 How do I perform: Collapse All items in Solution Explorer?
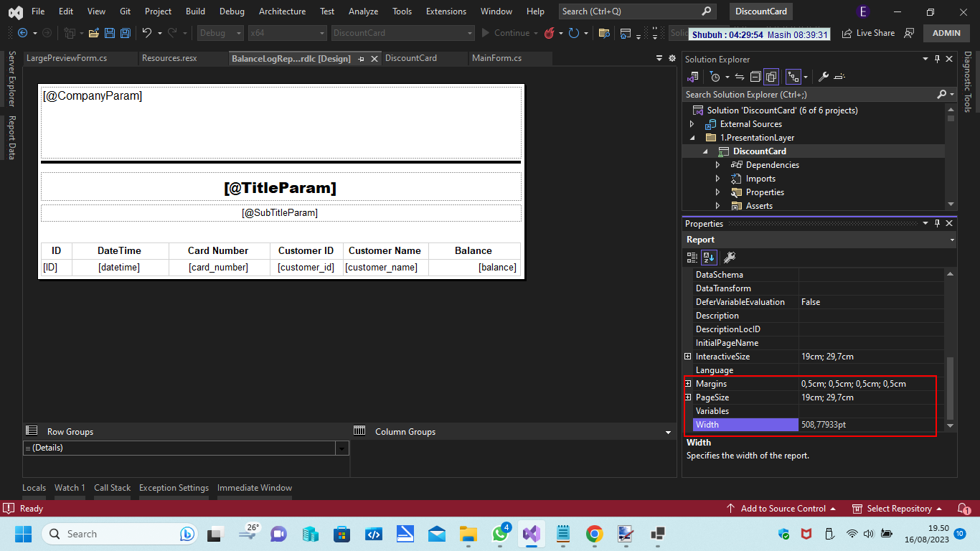755,77
